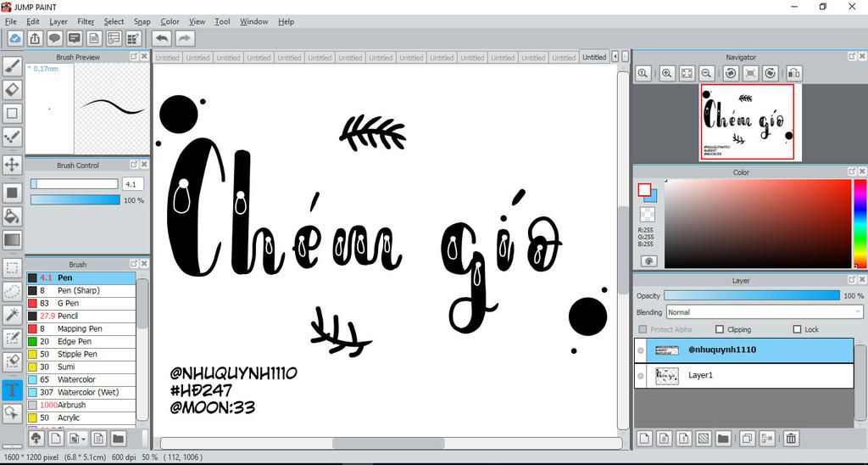
Task: Select the transparent color swatch
Action: point(647,215)
